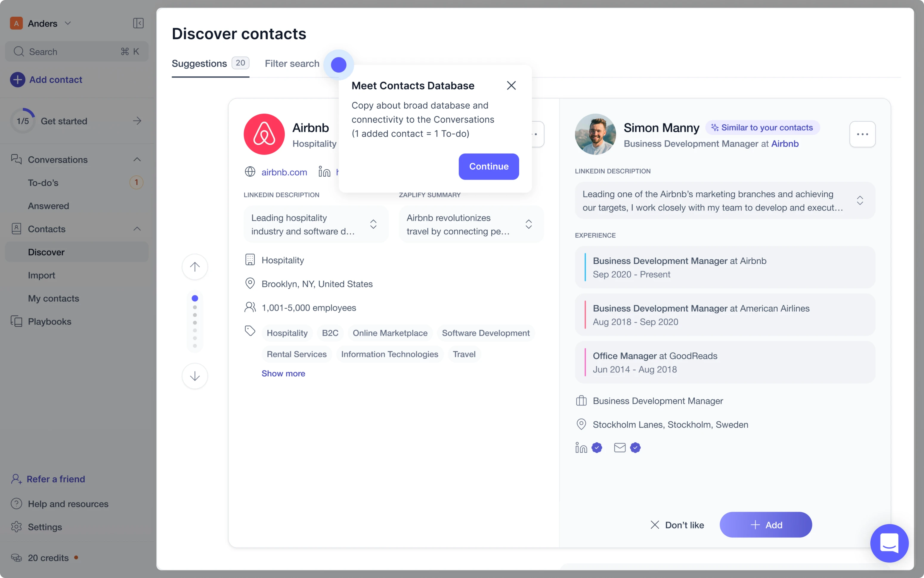Collapse the Contacts section chevron
The height and width of the screenshot is (578, 924).
[137, 229]
